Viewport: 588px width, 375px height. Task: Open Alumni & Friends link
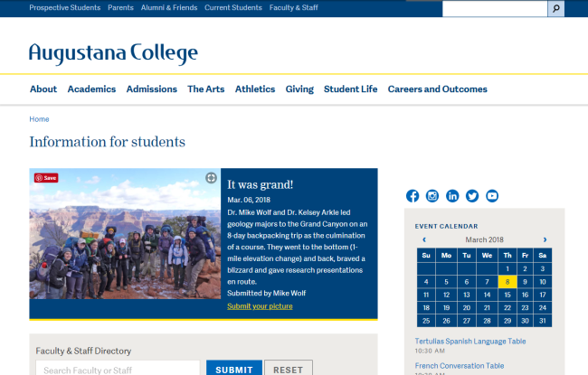169,7
